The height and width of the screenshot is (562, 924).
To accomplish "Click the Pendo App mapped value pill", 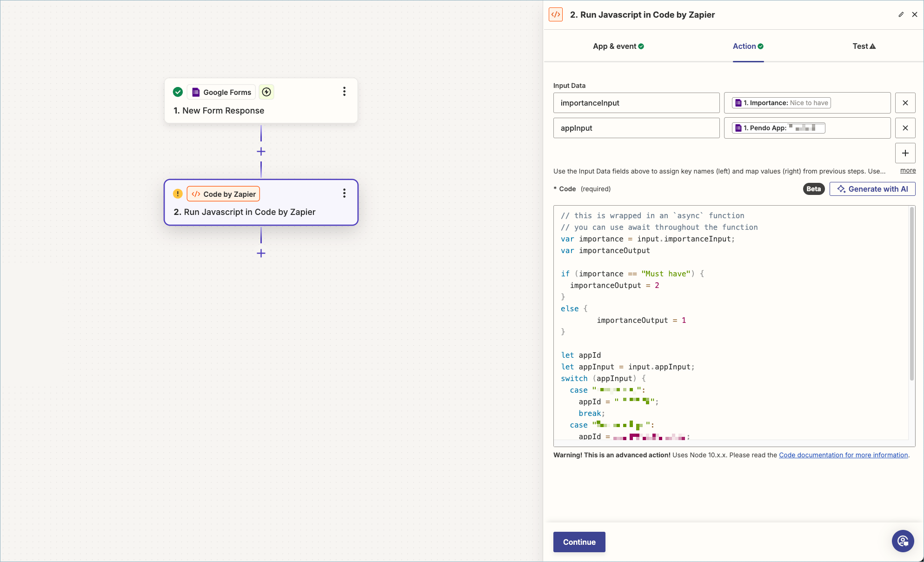I will 778,128.
